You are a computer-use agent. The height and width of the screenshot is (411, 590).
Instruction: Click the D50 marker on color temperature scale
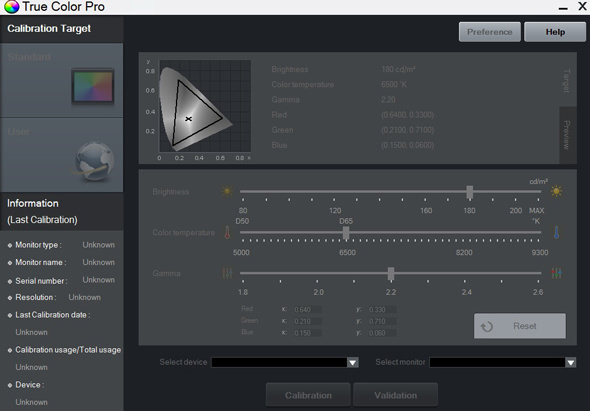(242, 221)
